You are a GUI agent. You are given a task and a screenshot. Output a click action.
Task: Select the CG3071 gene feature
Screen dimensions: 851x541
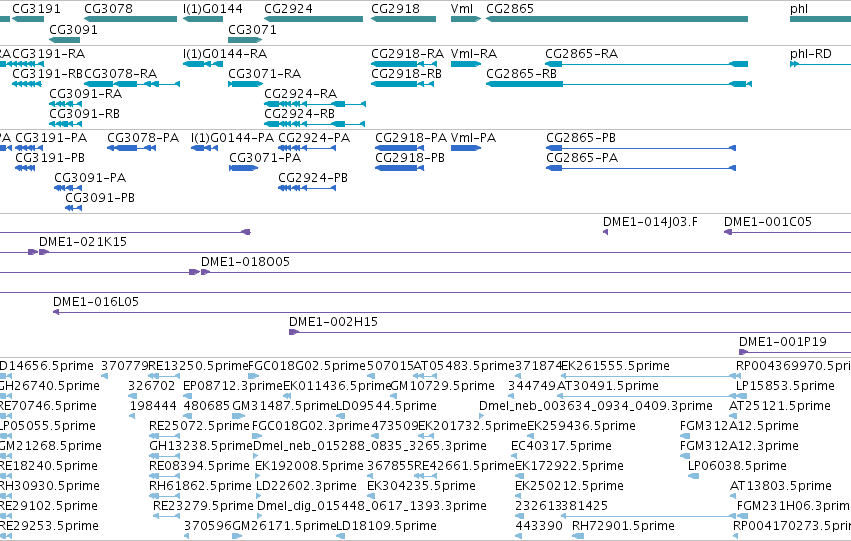click(245, 40)
